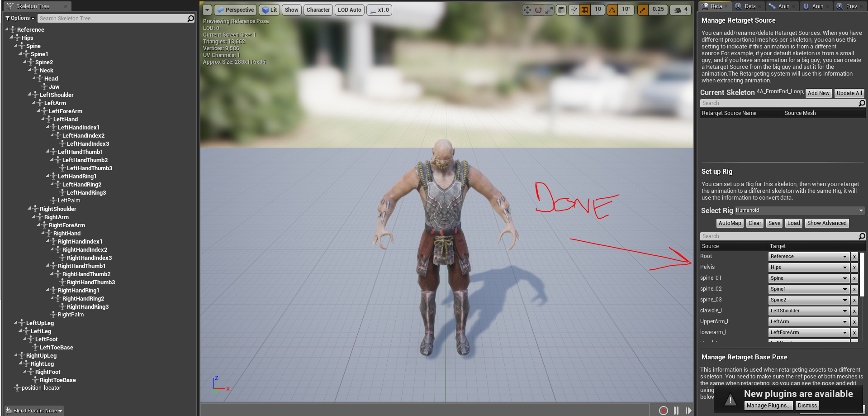Clear the lowerarm_l bone mapping with X

coord(854,333)
